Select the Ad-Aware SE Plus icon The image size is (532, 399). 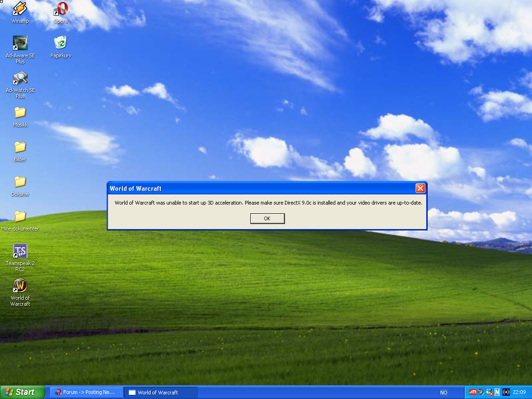click(20, 49)
